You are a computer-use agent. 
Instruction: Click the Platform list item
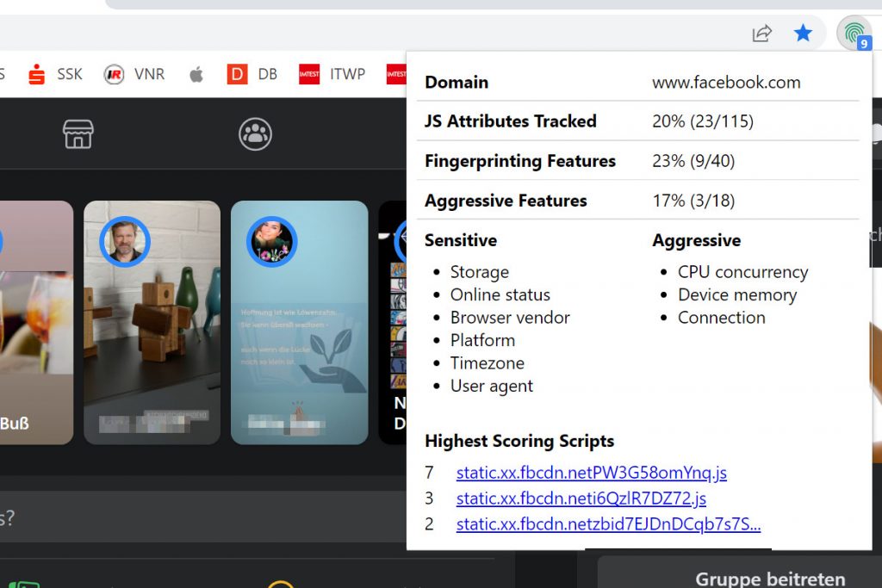pyautogui.click(x=482, y=340)
